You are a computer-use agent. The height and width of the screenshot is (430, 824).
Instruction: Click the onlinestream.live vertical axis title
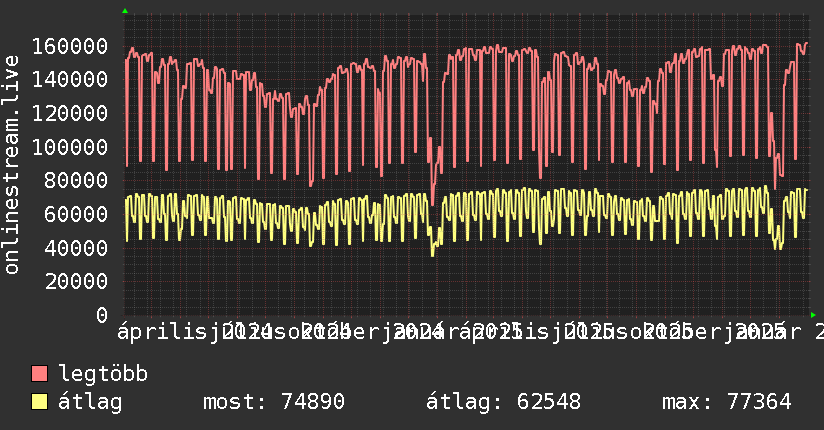tap(11, 165)
